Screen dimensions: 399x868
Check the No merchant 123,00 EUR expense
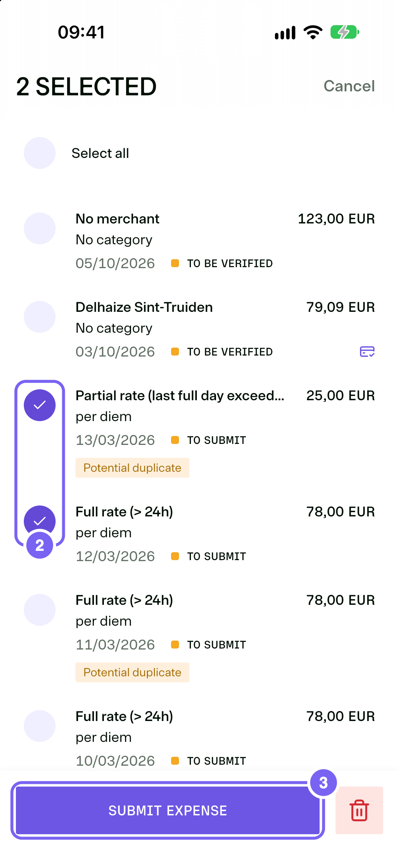point(40,228)
